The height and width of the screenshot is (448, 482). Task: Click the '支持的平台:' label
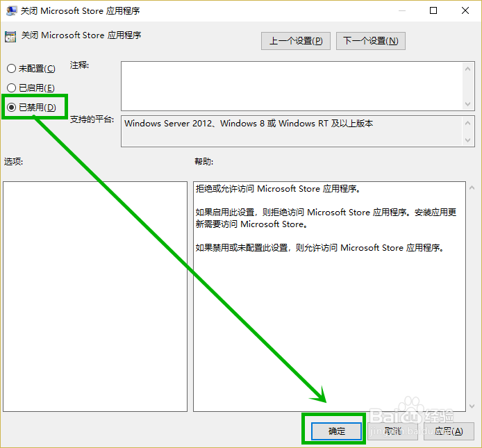[x=92, y=119]
